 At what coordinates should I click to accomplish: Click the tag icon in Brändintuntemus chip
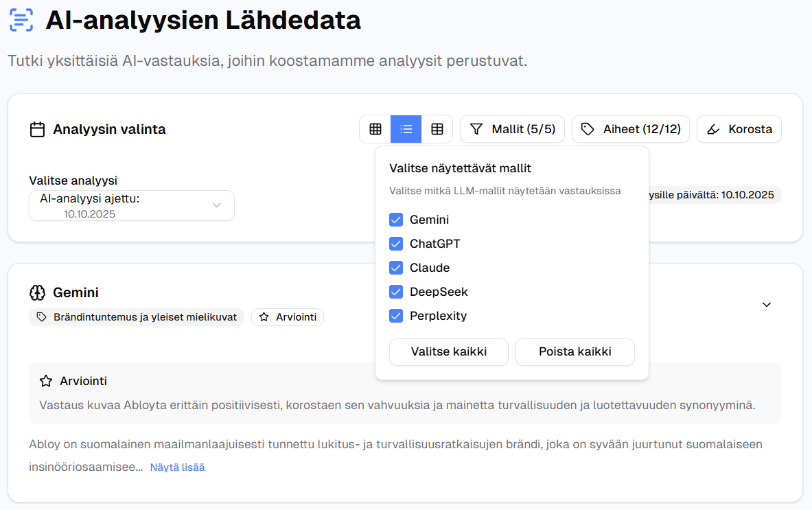[42, 317]
